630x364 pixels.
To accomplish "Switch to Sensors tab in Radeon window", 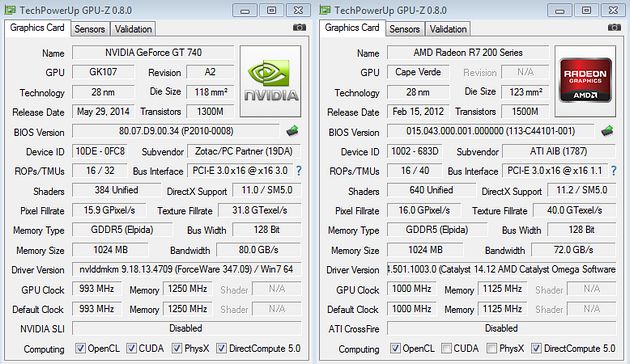I will [405, 29].
